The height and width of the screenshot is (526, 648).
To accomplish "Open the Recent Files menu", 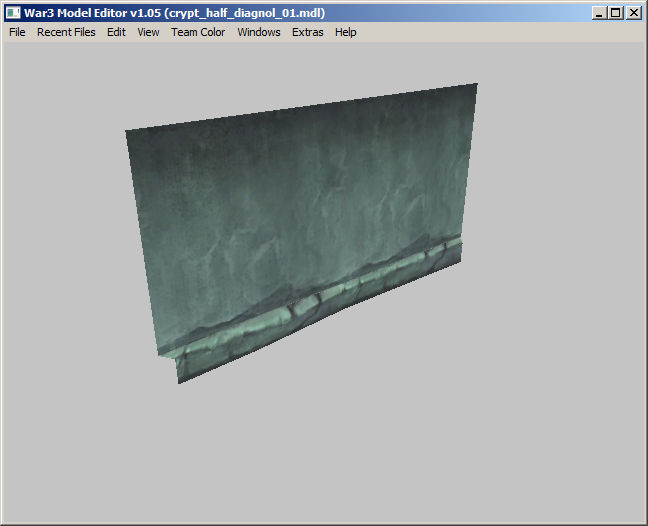I will click(66, 32).
